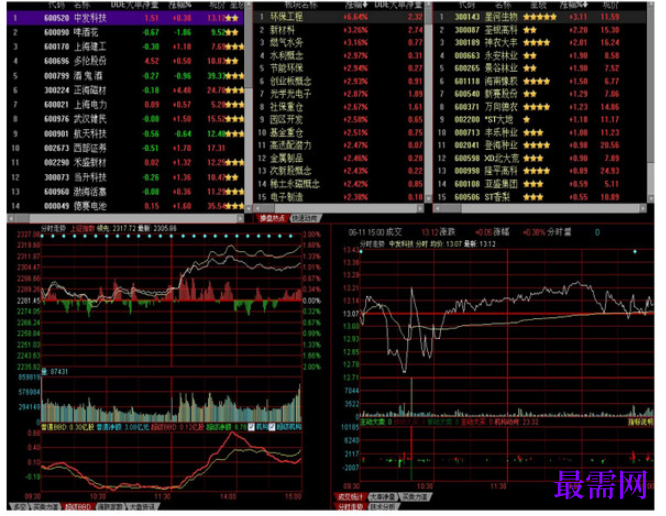Screen dimensions: 666x516
Task: Toggle the 超级机构 checkbox above BBD chart
Action: (x=272, y=426)
